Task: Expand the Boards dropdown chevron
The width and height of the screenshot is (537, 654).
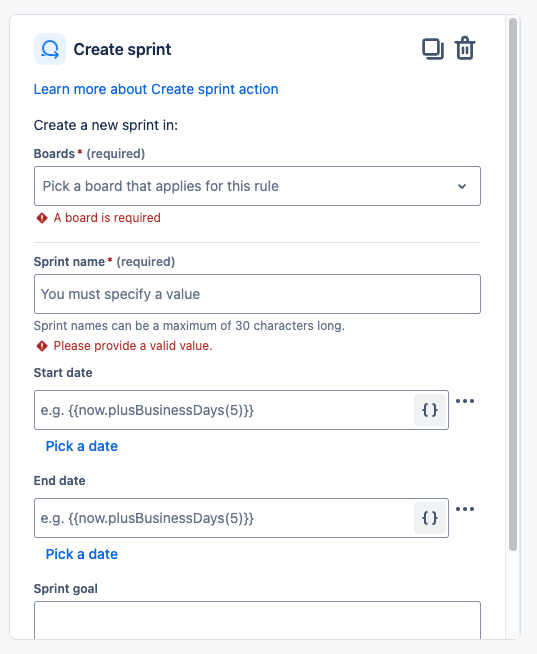Action: pos(462,186)
